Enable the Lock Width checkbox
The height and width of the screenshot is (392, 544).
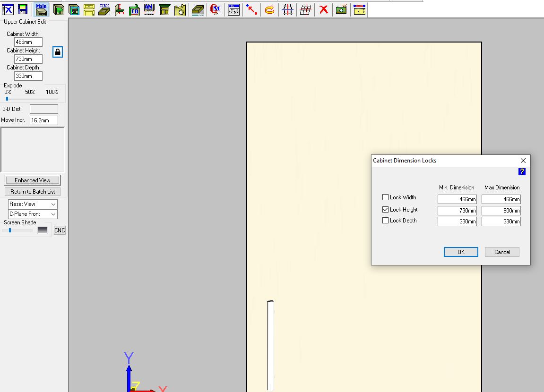pyautogui.click(x=386, y=197)
